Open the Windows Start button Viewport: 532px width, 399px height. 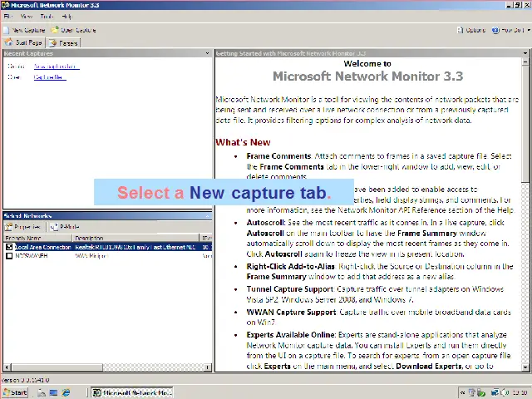tap(15, 392)
